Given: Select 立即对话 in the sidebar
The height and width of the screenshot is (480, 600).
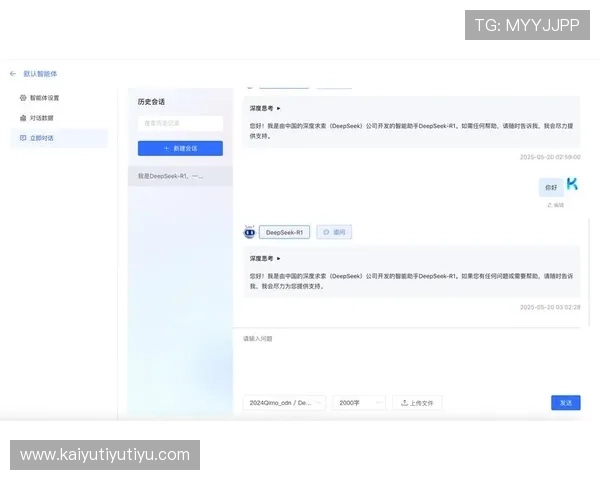Looking at the screenshot, I should click(59, 138).
